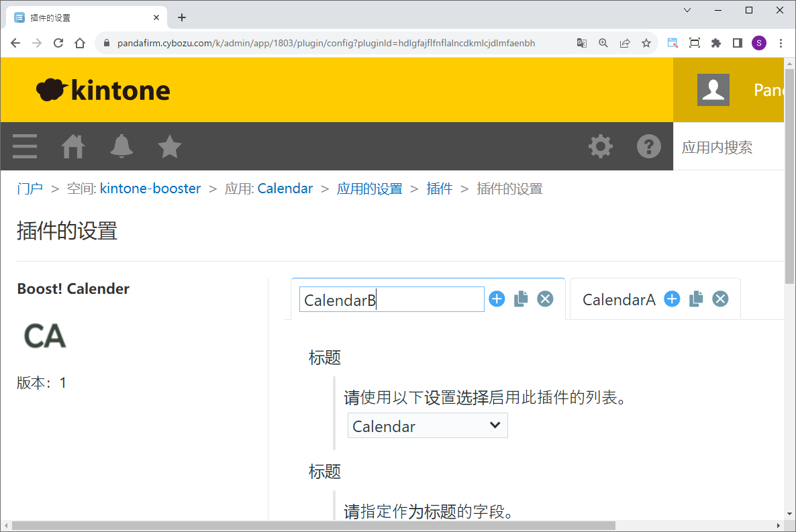Click the help question mark icon
The image size is (796, 532).
point(648,146)
